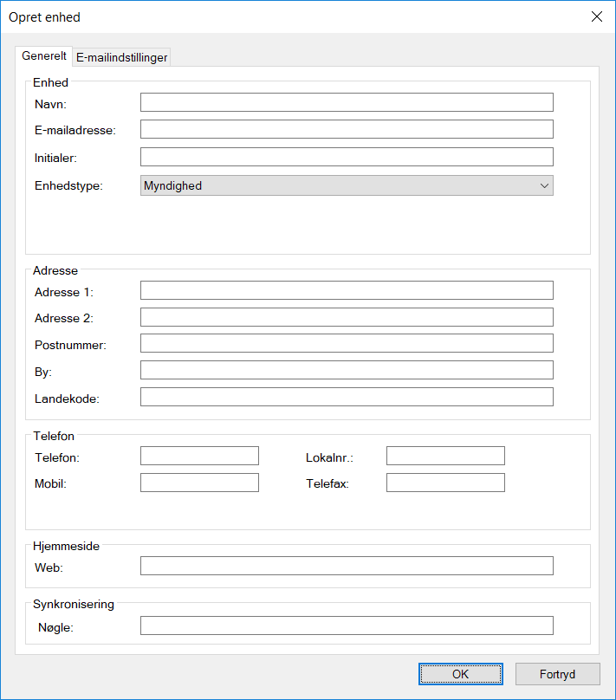616x700 pixels.
Task: Select the Lokalnr. input box
Action: [x=445, y=456]
